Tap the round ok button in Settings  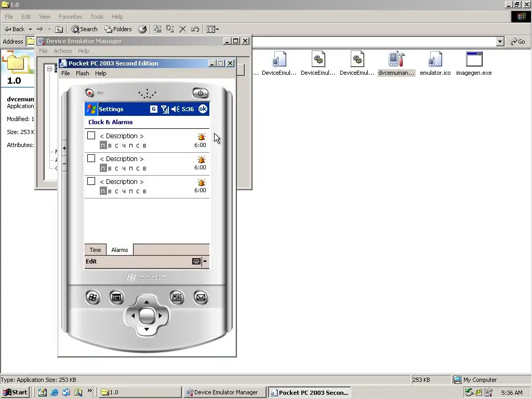[203, 109]
